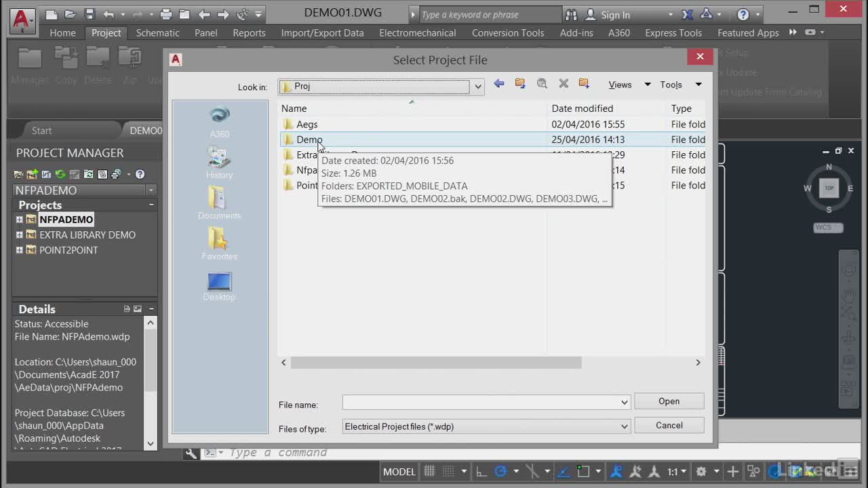Click the Help icon in Project Manager toolbar
Screen dimensions: 868x488
[x=140, y=174]
